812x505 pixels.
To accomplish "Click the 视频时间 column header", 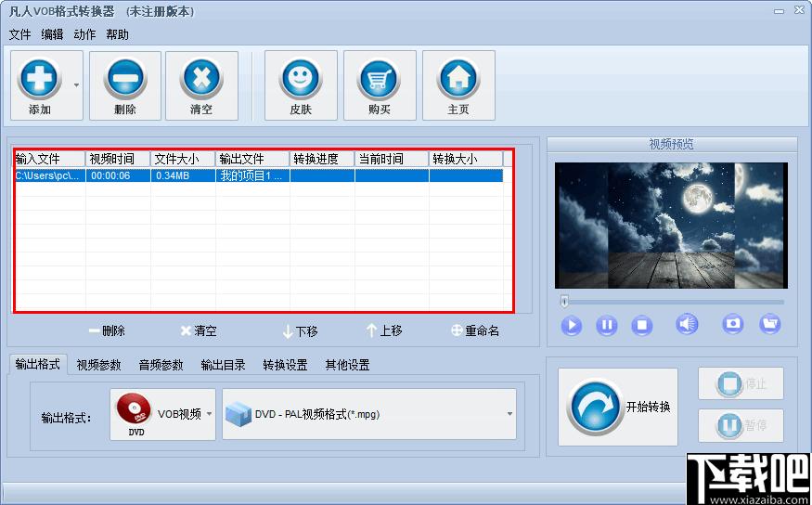I will (x=118, y=159).
